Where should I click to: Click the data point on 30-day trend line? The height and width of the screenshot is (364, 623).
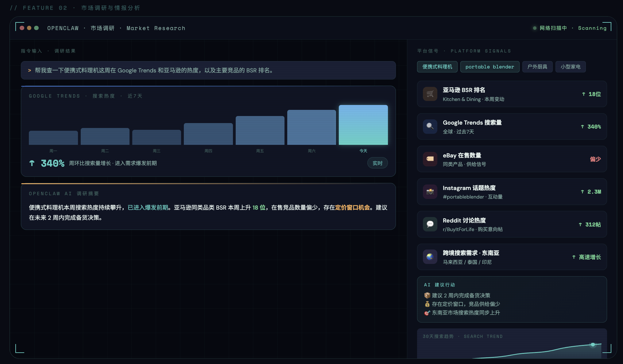pos(593,345)
